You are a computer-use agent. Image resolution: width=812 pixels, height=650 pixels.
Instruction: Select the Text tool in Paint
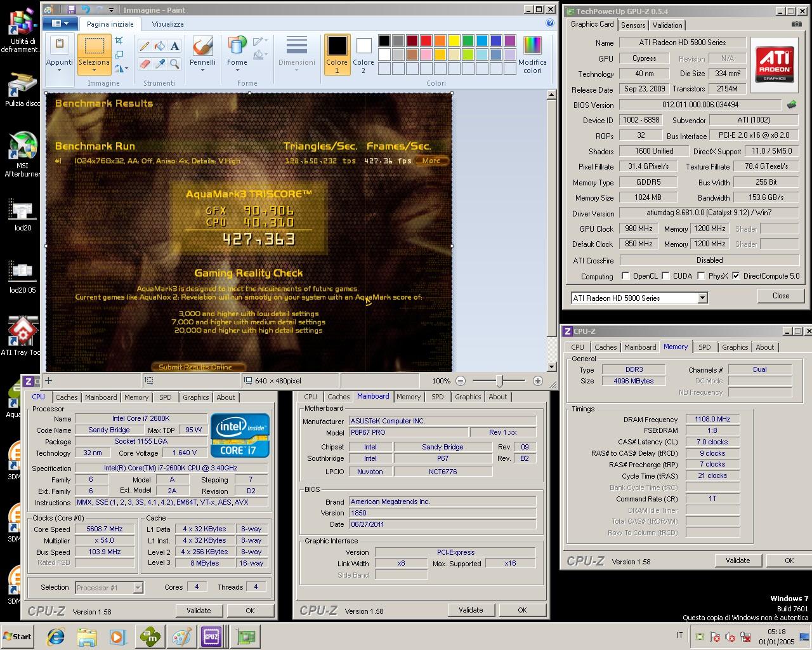174,46
